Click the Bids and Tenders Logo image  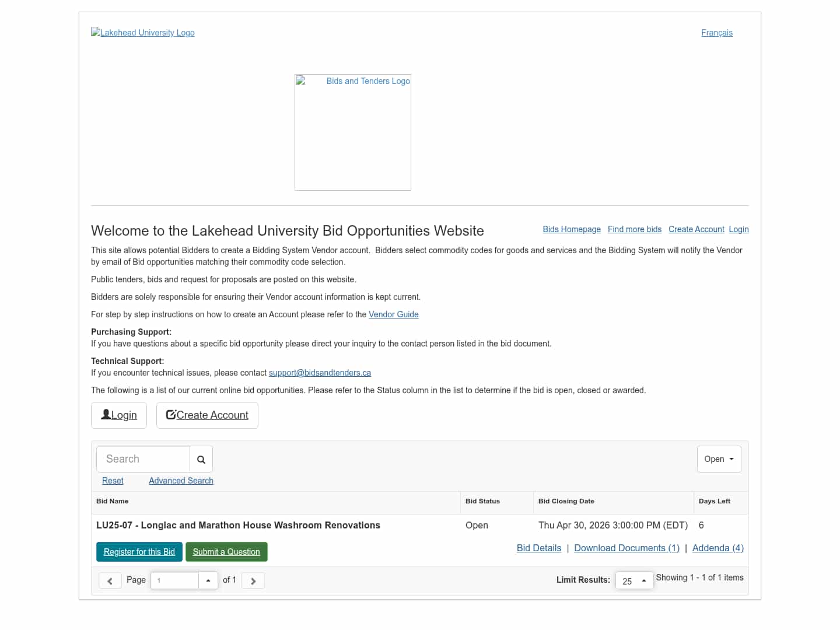(353, 132)
